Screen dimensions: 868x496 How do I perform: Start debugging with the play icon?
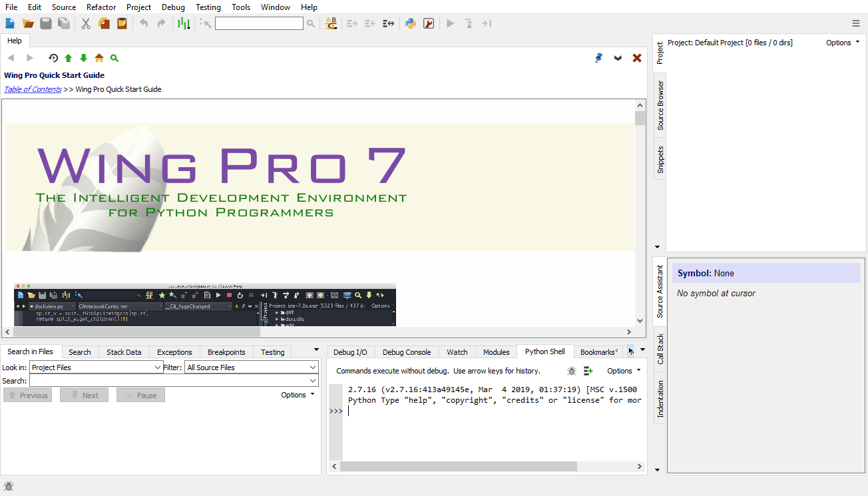(451, 23)
